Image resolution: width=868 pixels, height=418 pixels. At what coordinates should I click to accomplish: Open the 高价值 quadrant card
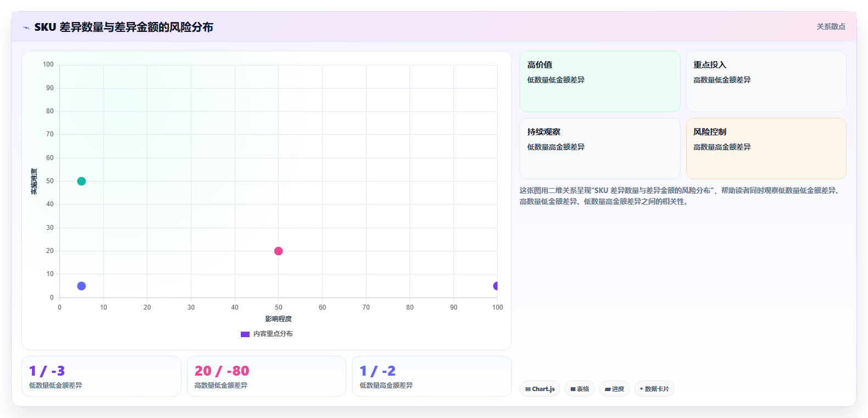(600, 81)
